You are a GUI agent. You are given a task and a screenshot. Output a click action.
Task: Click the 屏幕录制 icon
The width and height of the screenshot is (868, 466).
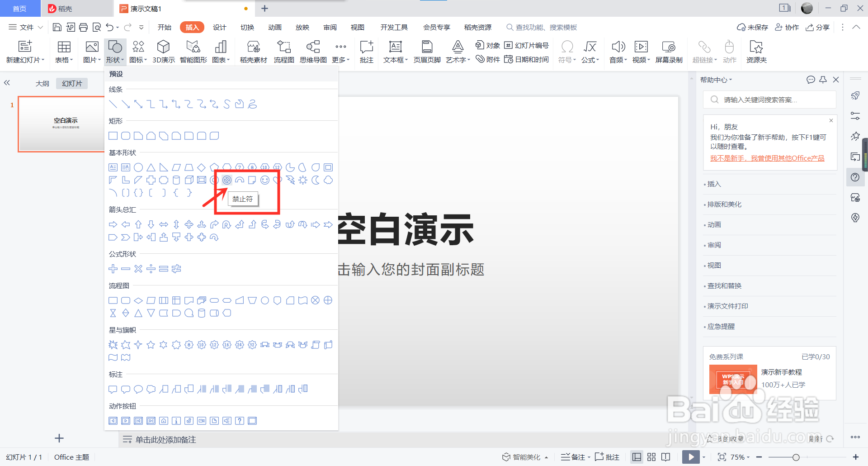coord(669,52)
